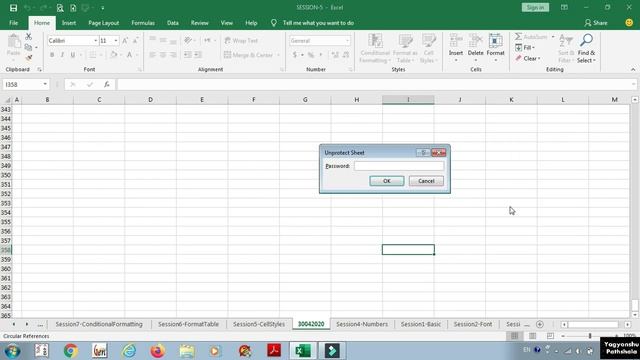Screen dimensions: 640x360
Task: Open Google Chrome from the taskbar
Action: [70, 351]
